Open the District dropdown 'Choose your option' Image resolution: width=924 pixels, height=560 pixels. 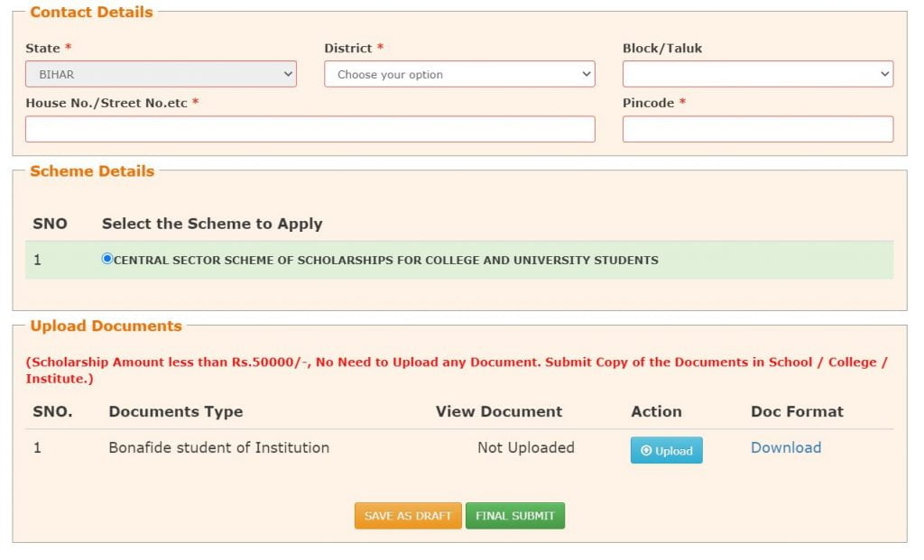(x=459, y=73)
